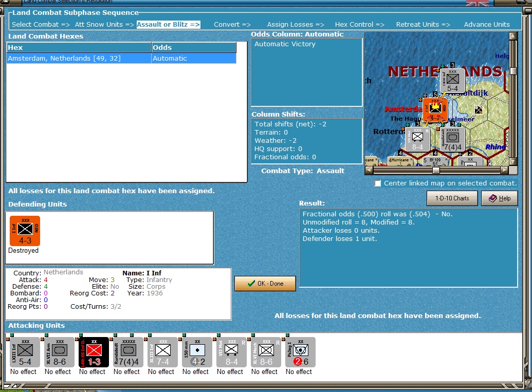Click the Retreat Units subphase step
The height and width of the screenshot is (392, 532).
coord(423,25)
